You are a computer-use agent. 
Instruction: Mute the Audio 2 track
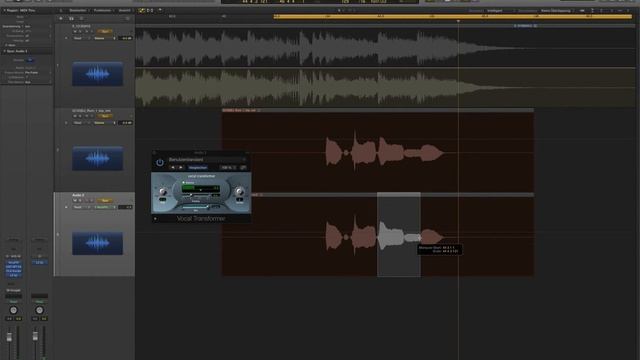[x=75, y=200]
